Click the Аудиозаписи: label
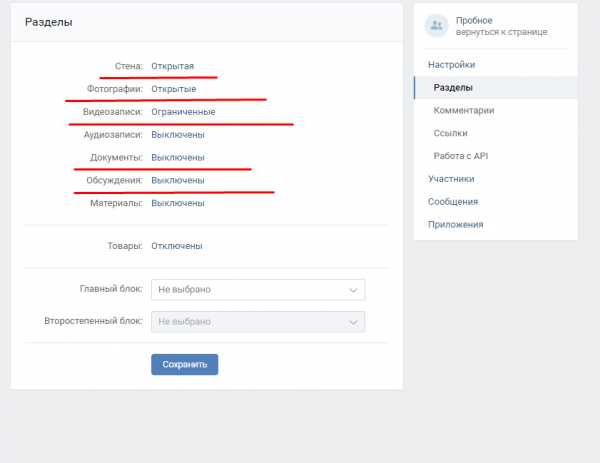 (113, 135)
